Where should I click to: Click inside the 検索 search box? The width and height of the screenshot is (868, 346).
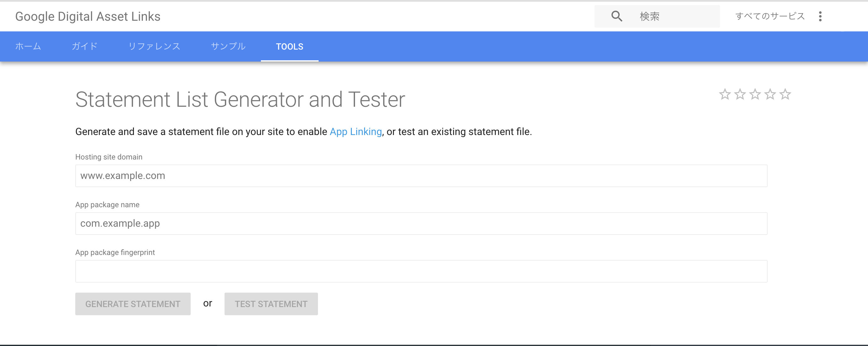tap(674, 16)
